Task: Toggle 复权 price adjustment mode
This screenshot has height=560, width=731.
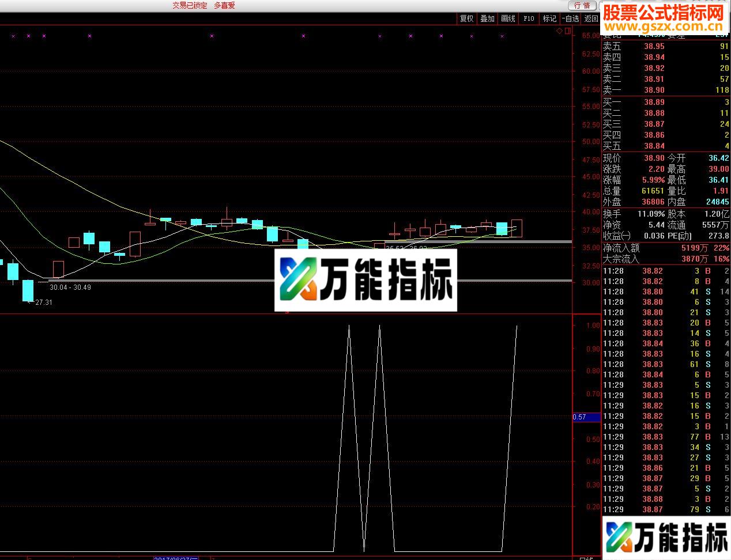Action: [x=466, y=18]
